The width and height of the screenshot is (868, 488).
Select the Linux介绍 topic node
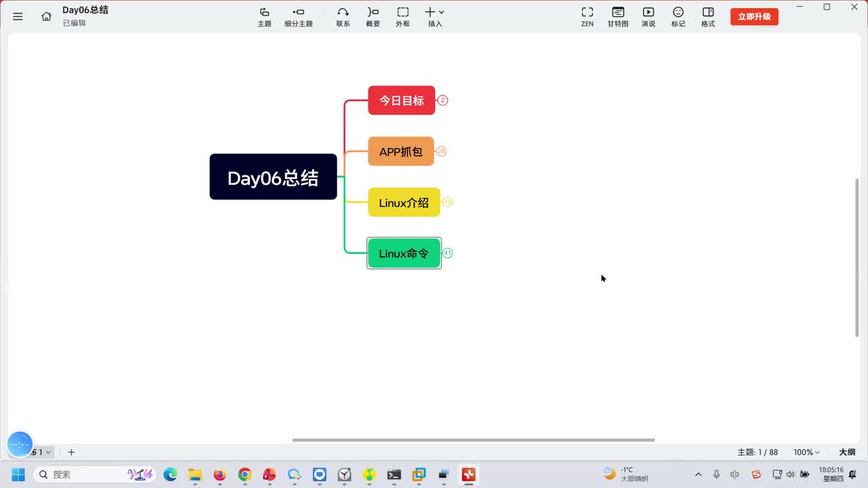point(404,202)
